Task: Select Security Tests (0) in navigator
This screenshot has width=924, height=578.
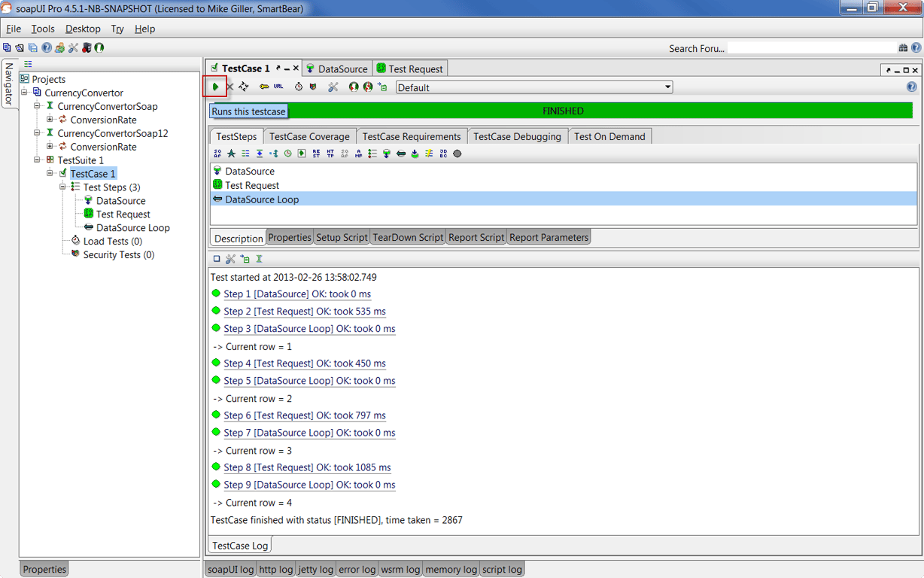Action: tap(118, 255)
